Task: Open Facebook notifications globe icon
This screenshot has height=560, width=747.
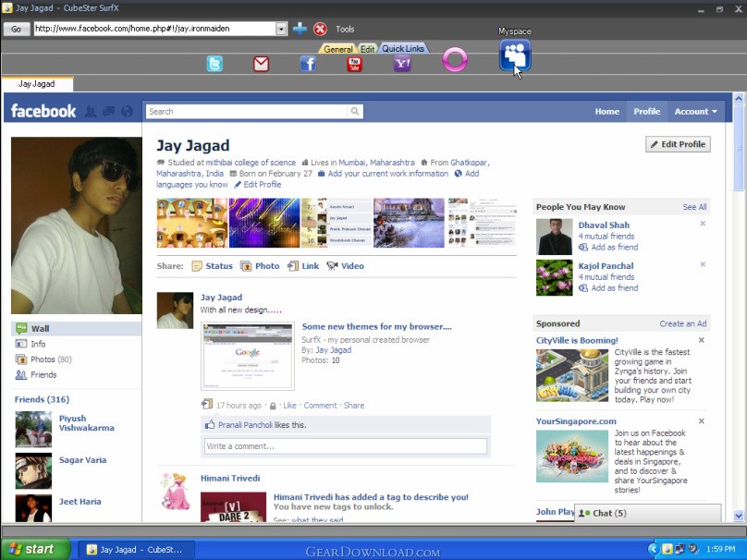Action: [127, 112]
